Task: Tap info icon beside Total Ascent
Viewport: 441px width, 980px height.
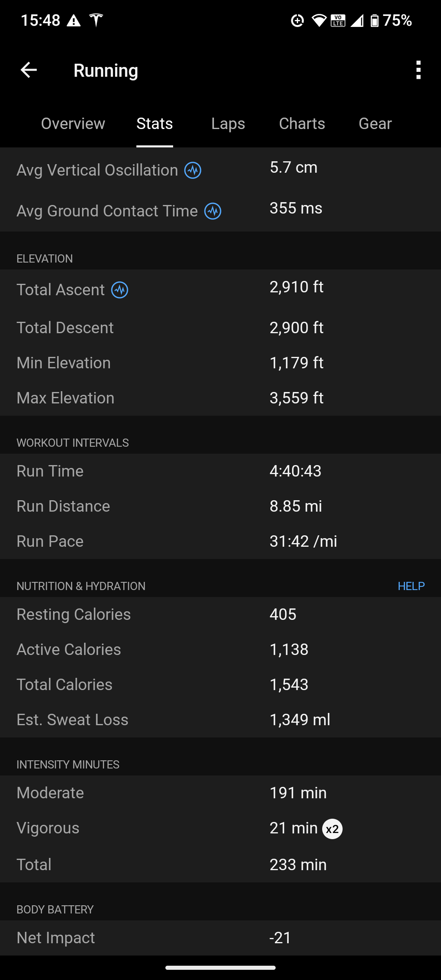Action: (x=120, y=290)
